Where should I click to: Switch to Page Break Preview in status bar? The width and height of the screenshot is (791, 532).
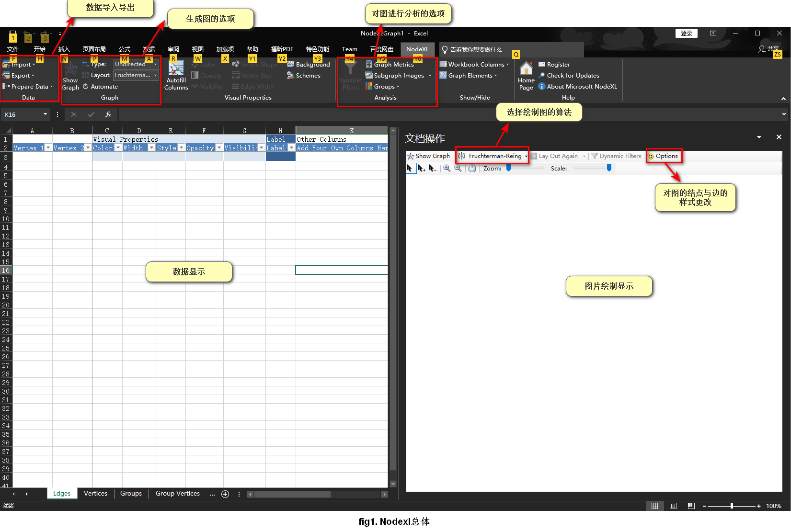pyautogui.click(x=691, y=506)
